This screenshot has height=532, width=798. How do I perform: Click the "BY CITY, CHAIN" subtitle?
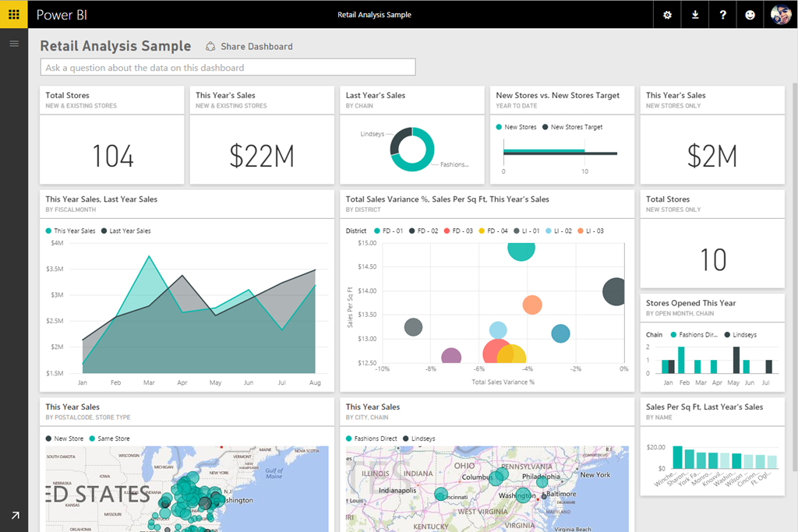tap(367, 417)
